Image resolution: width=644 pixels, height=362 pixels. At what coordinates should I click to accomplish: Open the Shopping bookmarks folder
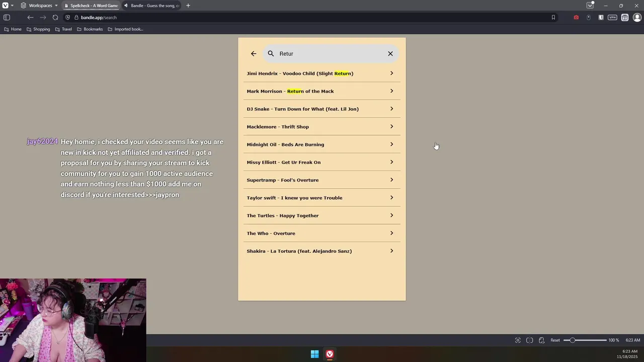38,29
